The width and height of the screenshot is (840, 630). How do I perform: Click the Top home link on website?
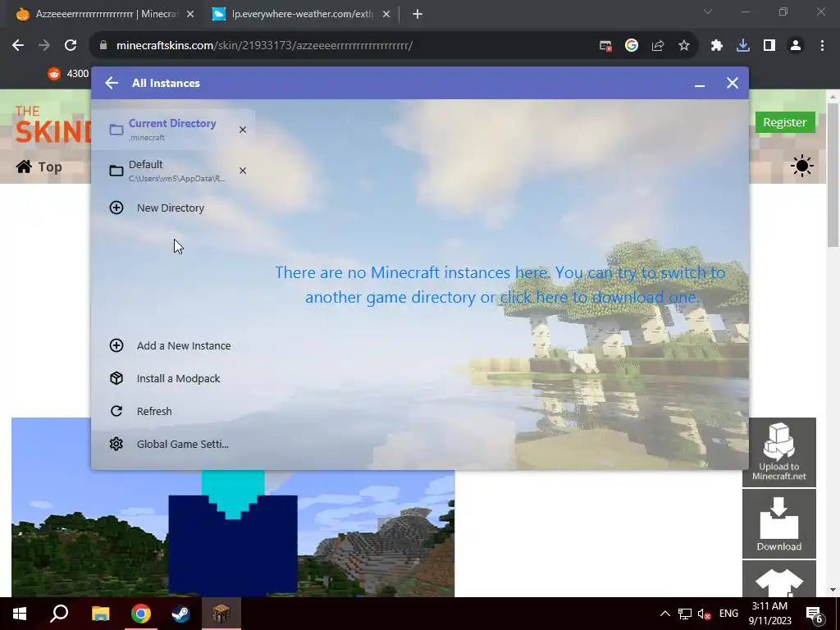39,167
